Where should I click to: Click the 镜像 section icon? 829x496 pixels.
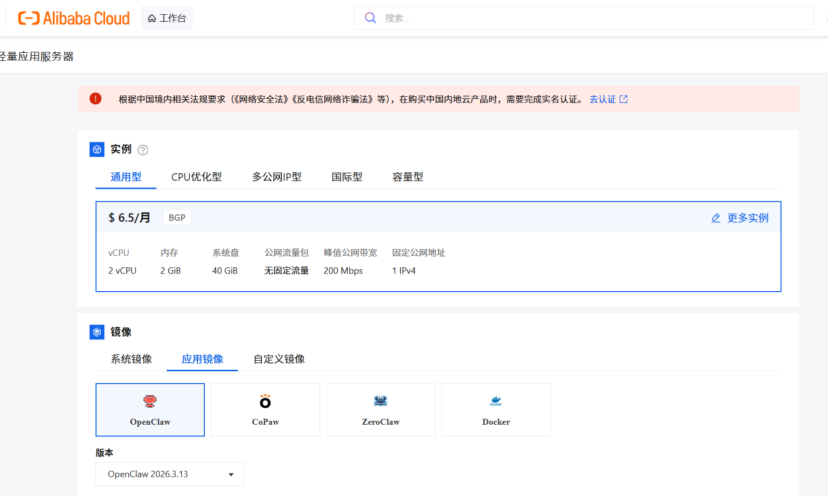pos(97,332)
